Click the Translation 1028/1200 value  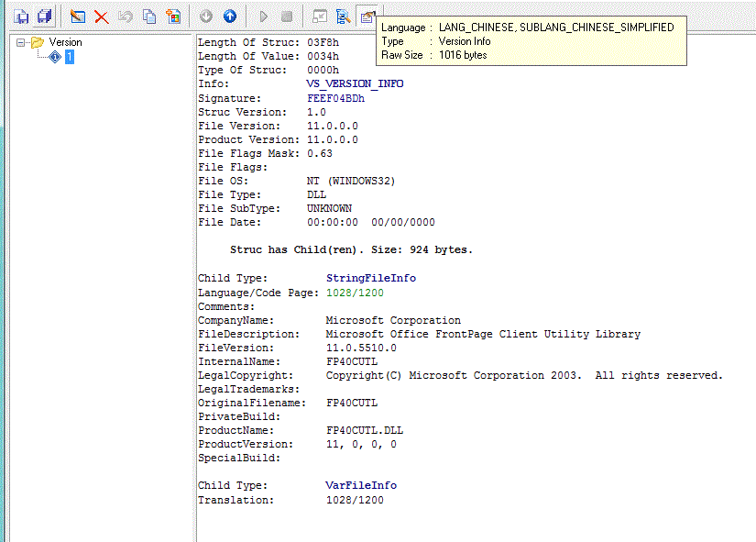pyautogui.click(x=355, y=500)
